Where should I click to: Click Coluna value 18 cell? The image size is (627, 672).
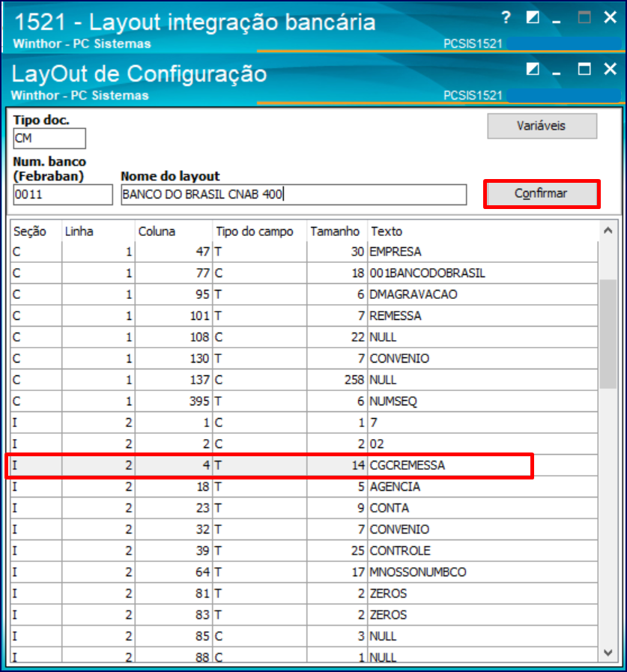[174, 487]
